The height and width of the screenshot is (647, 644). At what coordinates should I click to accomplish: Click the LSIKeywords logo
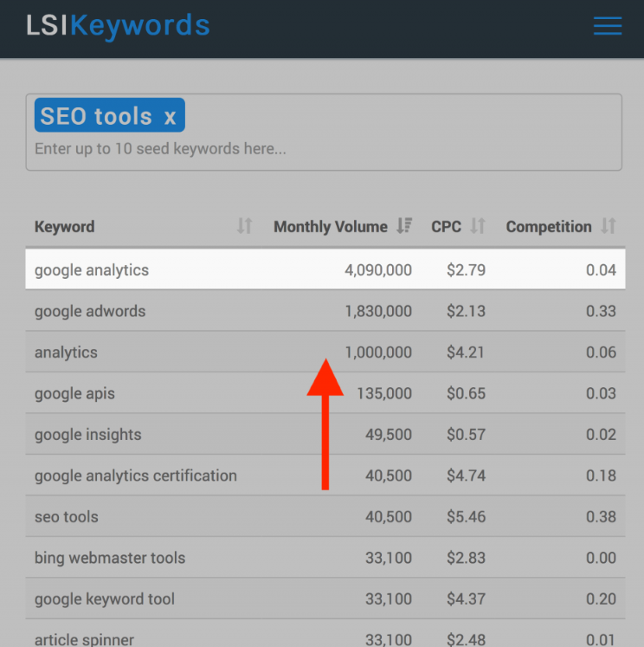118,26
